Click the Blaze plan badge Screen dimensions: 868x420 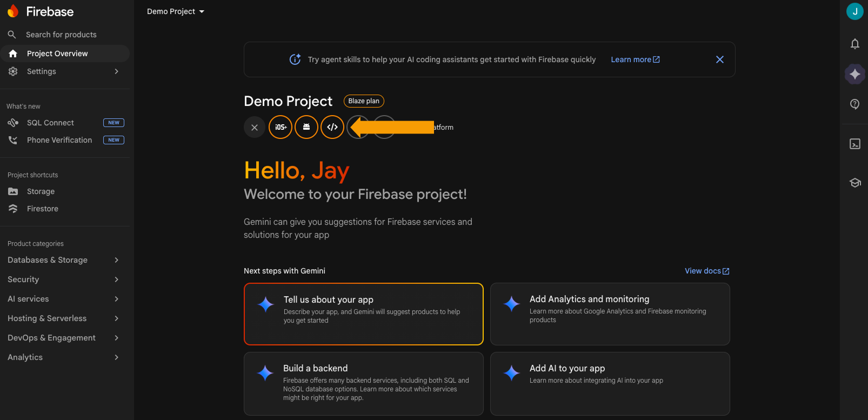click(x=364, y=101)
